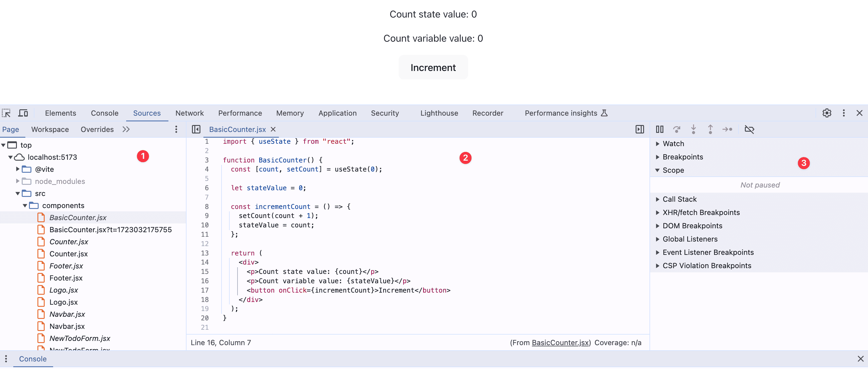This screenshot has width=868, height=369.
Task: Collapse the src folder
Action: tap(18, 194)
